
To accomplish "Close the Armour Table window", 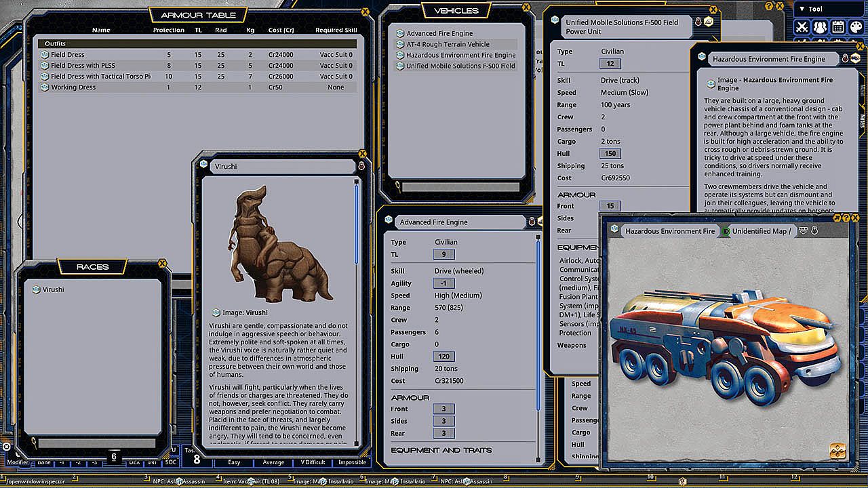I will click(366, 11).
